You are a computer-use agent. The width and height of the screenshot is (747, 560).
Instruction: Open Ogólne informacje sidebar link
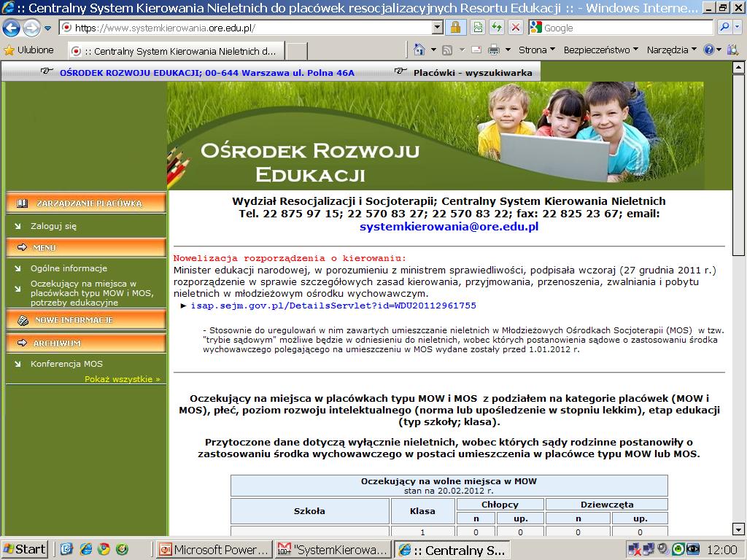[69, 268]
